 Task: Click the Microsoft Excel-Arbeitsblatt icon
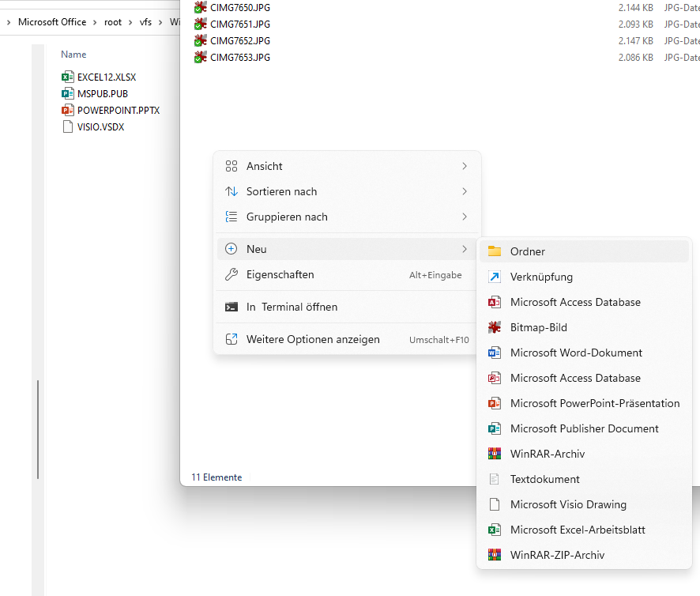coord(495,530)
